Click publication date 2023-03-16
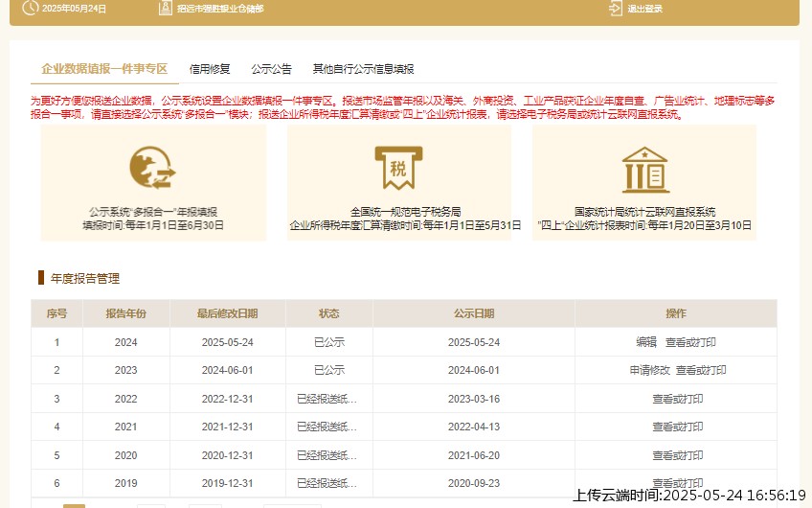This screenshot has height=508, width=812. coord(474,399)
